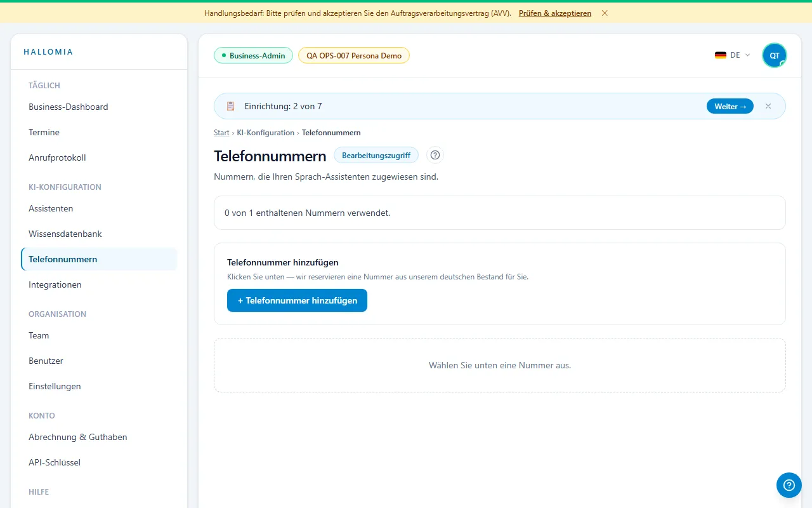Open the 'Prüfen & akzeptieren' link

pos(555,13)
